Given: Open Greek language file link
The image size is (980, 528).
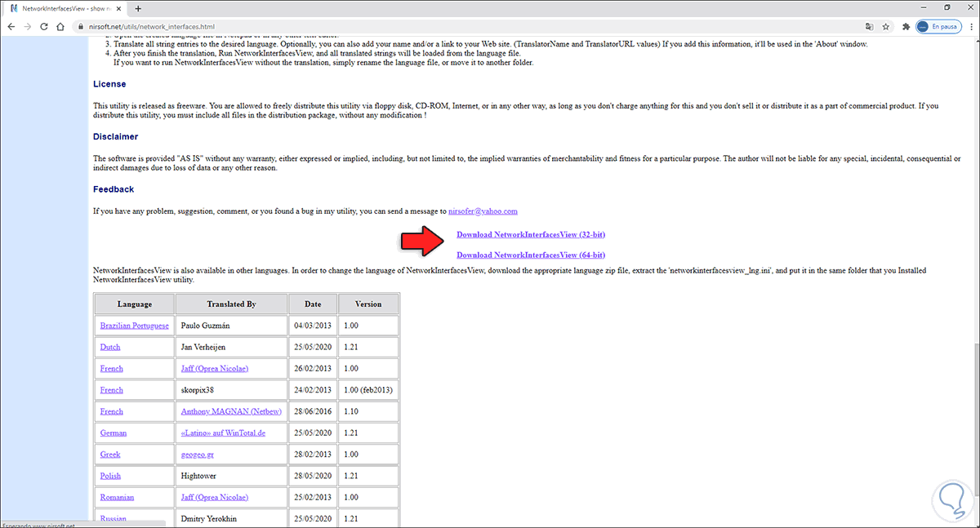Looking at the screenshot, I should tap(110, 454).
